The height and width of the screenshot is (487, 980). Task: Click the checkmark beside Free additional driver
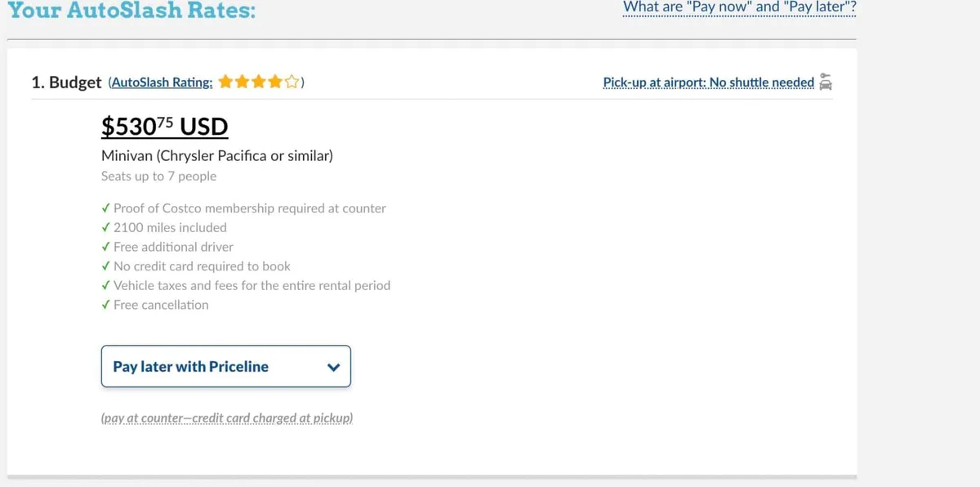pos(106,247)
